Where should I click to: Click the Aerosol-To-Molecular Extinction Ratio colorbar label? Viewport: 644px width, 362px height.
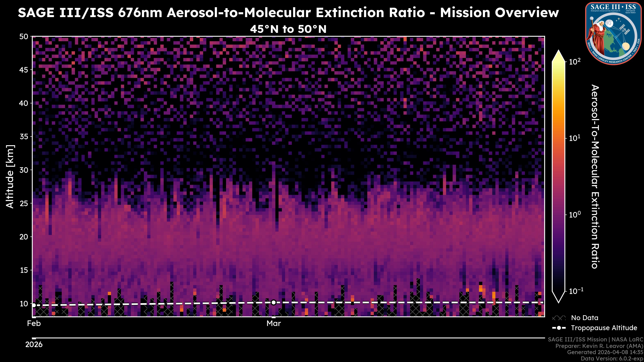tap(595, 176)
